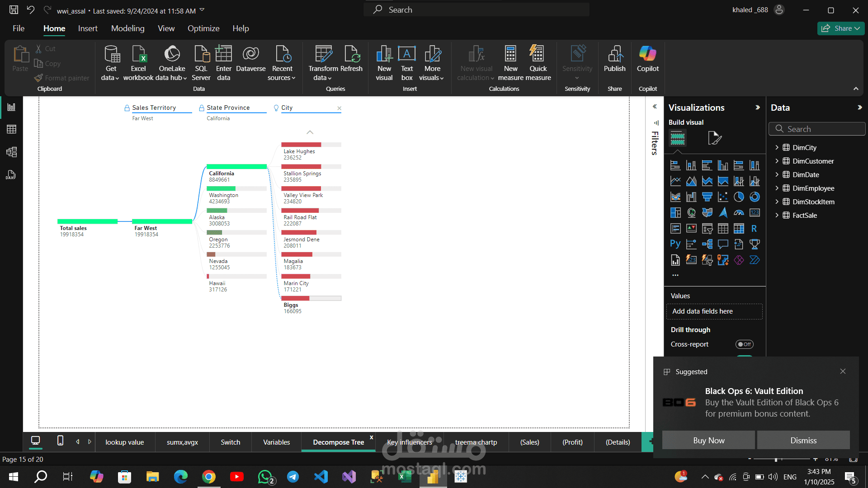Open the Copilot button in ribbon
The image size is (868, 488).
(x=647, y=59)
